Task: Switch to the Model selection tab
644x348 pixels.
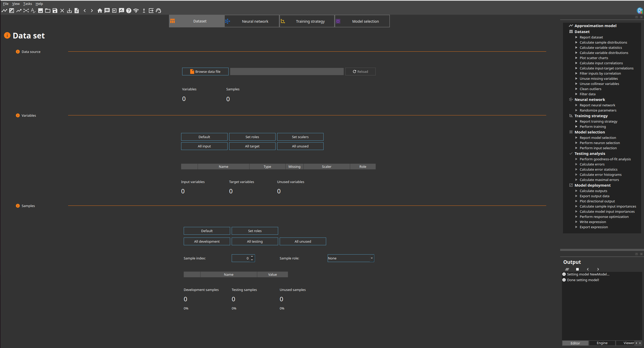Action: pos(362,21)
